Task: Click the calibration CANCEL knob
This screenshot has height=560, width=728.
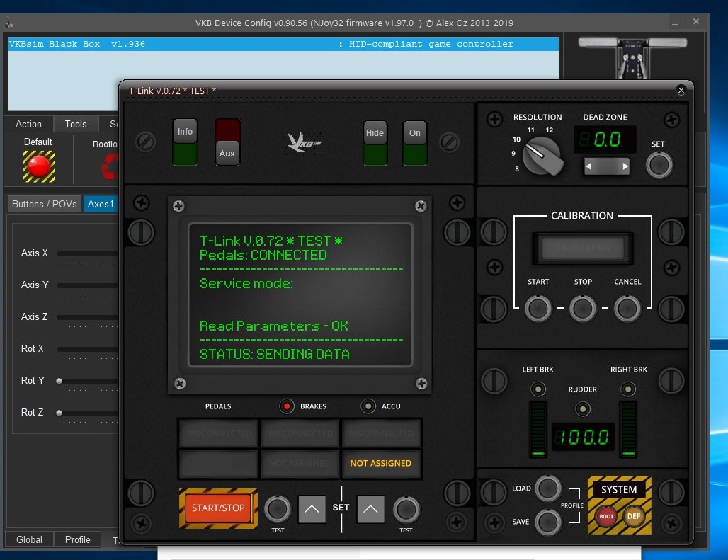Action: (627, 308)
